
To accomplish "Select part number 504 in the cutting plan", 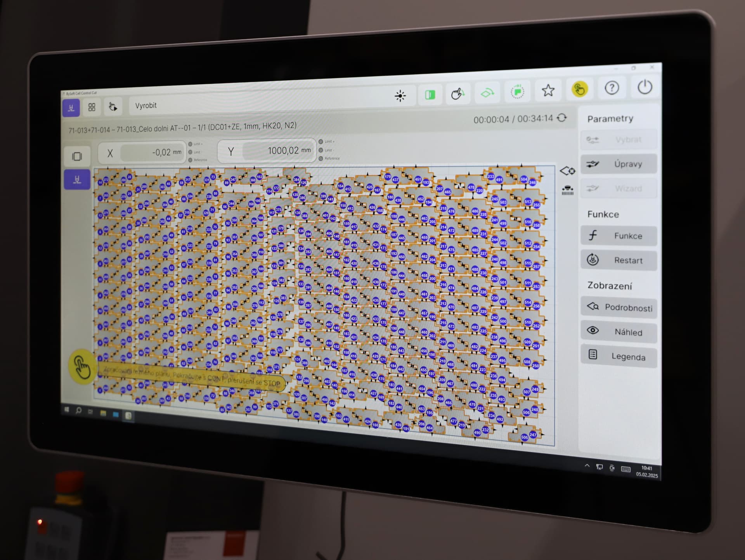I will click(524, 179).
